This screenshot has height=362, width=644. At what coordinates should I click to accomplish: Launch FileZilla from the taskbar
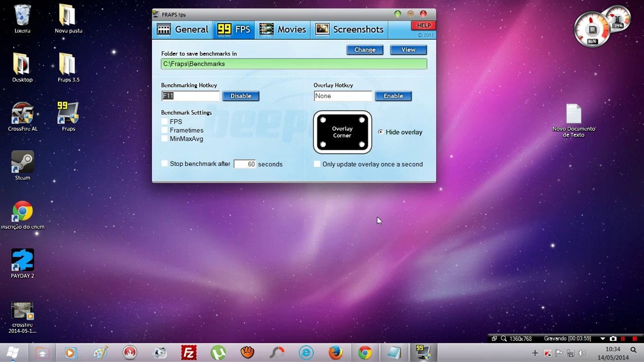tap(189, 353)
